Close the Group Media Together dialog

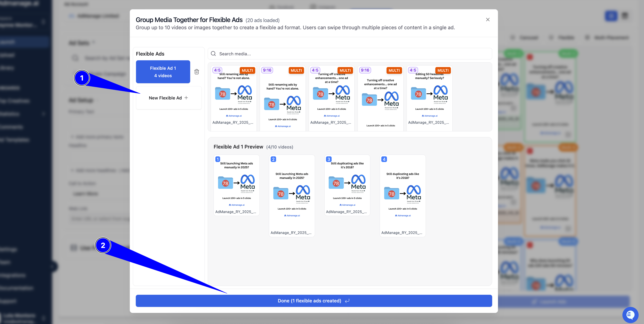487,20
